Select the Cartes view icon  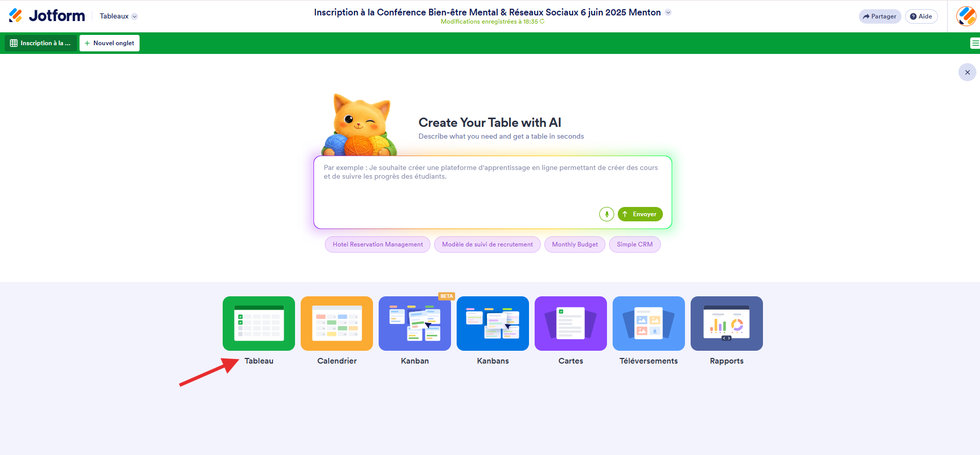tap(571, 324)
